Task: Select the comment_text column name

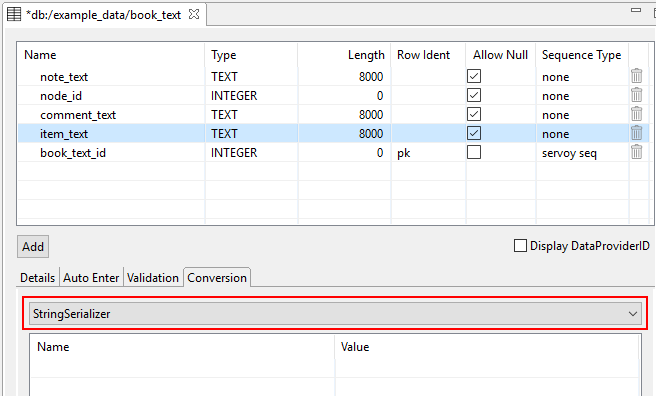Action: pos(78,115)
